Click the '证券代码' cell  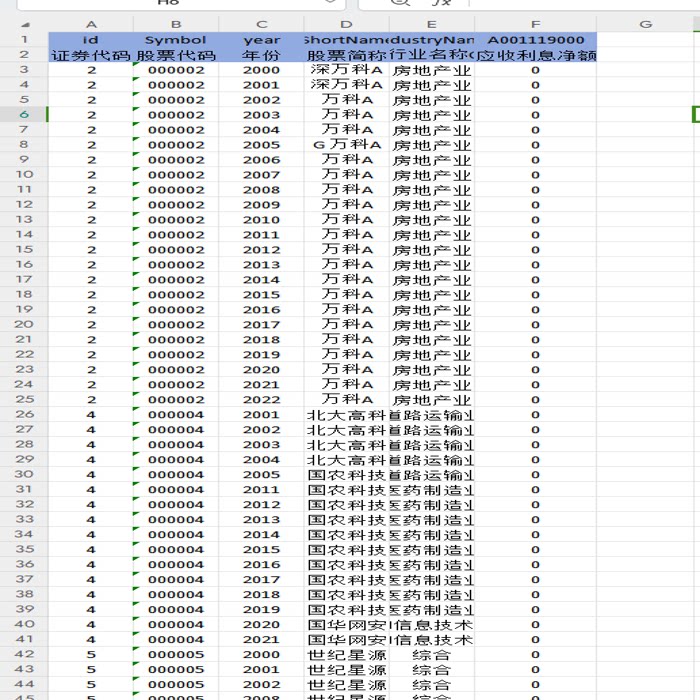point(91,55)
